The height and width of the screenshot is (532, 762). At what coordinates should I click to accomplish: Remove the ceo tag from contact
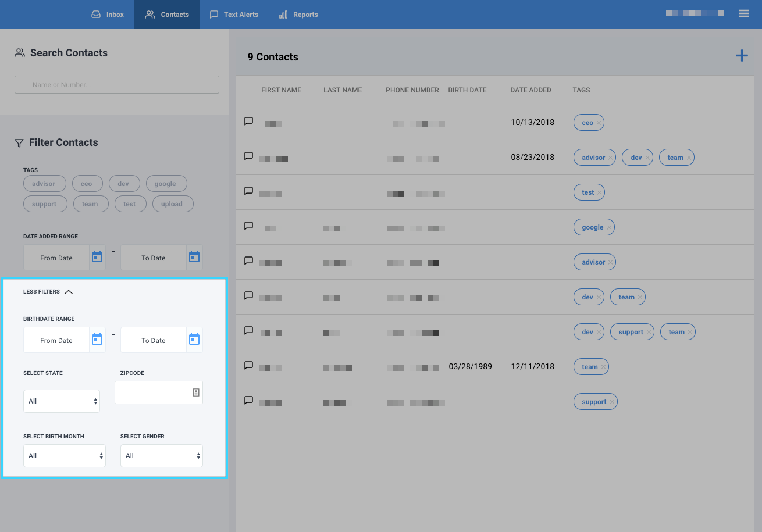pyautogui.click(x=599, y=123)
